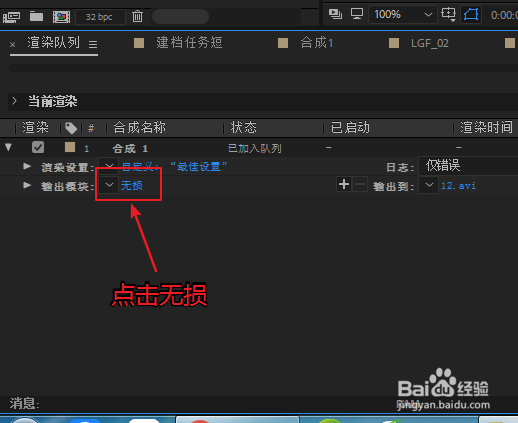Switch to the 渲染队列 tab

tap(54, 43)
